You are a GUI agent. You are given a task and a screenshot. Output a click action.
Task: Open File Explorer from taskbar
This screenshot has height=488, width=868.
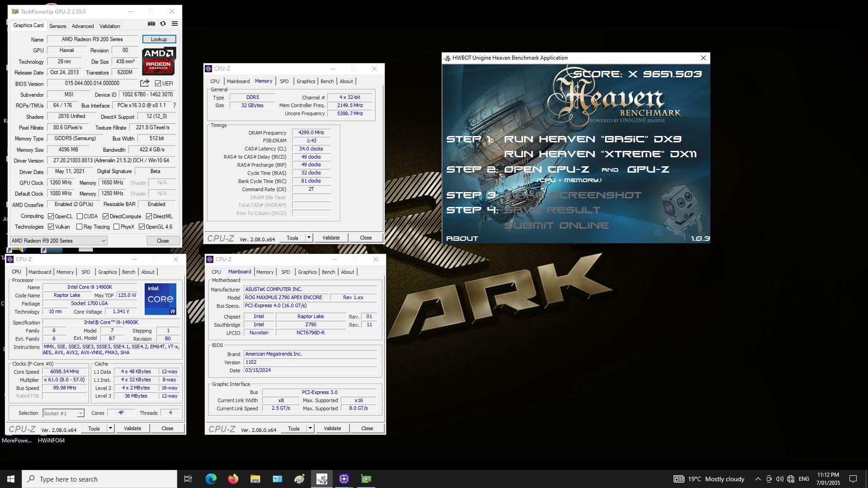pos(255,479)
